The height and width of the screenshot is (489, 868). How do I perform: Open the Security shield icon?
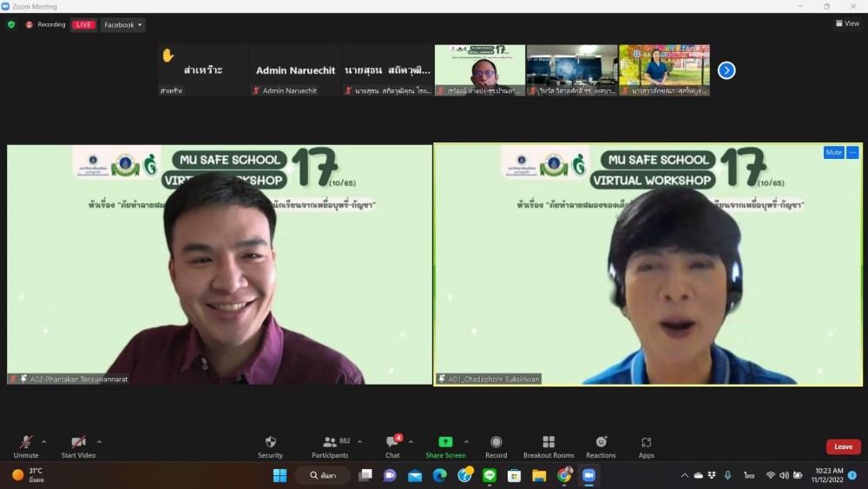pos(270,442)
